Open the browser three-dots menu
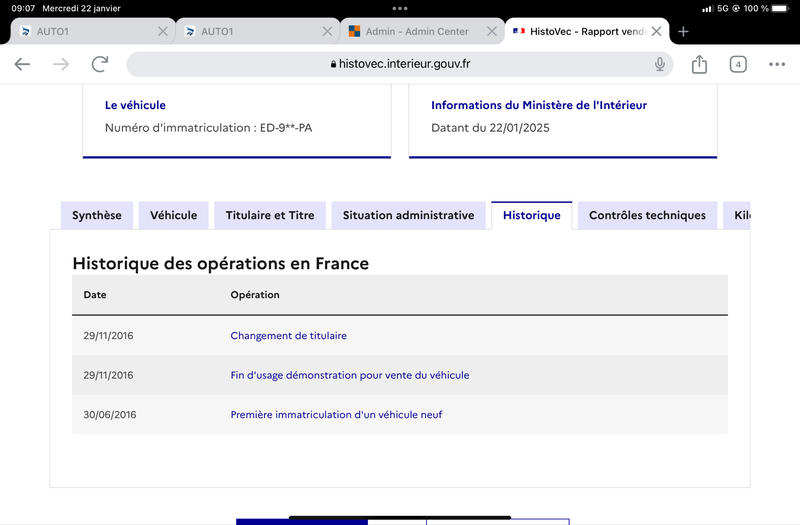800x525 pixels. point(777,64)
